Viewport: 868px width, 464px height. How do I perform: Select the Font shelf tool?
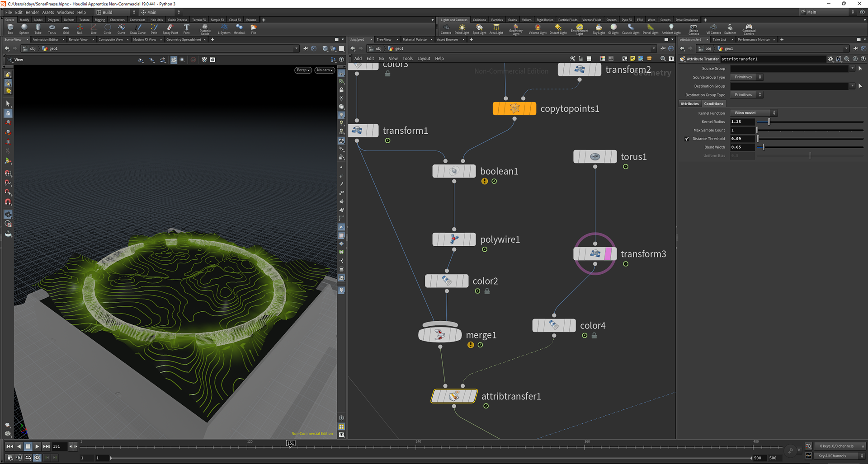[x=186, y=29]
